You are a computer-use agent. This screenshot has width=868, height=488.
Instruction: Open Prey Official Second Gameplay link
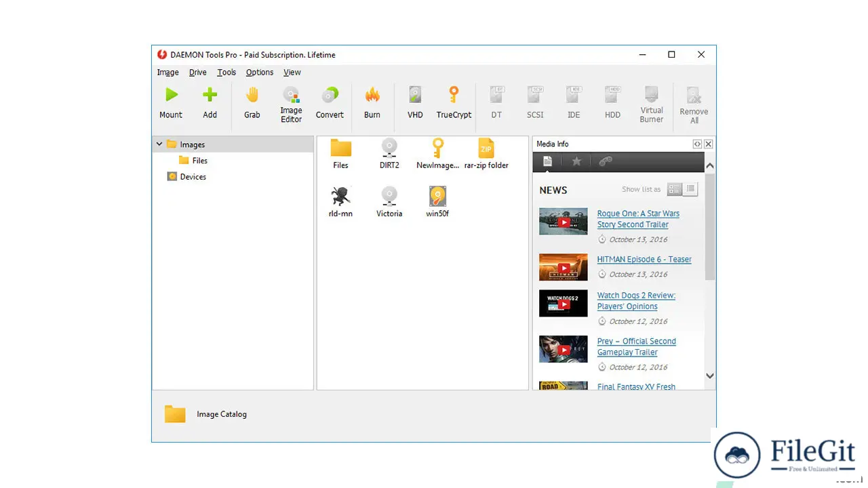tap(636, 347)
